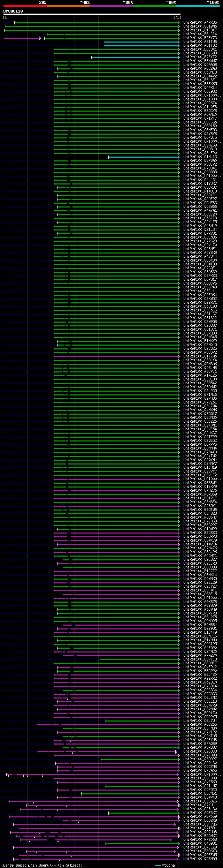Select the UniRef100_Q3JZW4 label
Image resolution: width=223 pixels, height=868 pixels.
pos(200,406)
